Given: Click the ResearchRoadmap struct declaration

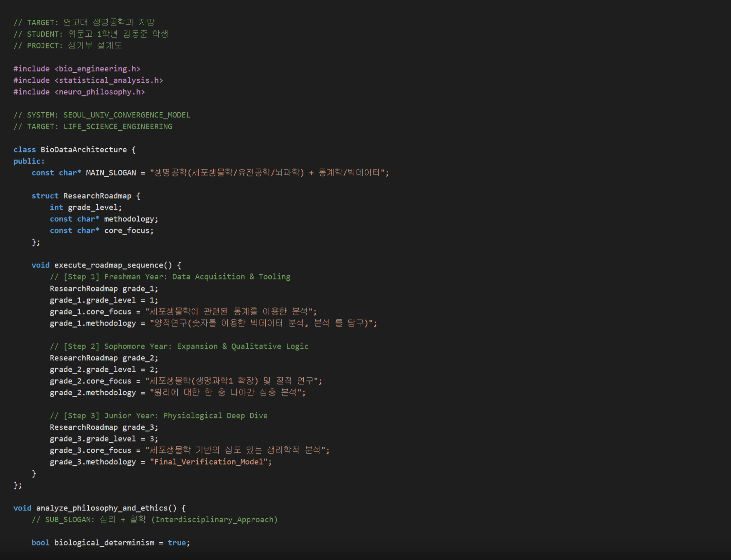Looking at the screenshot, I should [x=97, y=196].
